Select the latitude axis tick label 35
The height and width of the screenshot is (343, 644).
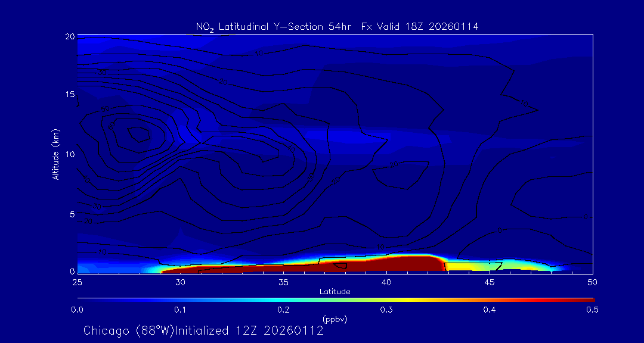[283, 282]
